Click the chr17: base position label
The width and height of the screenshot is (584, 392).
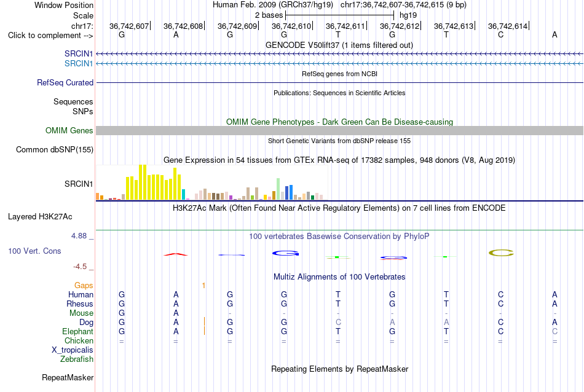82,26
